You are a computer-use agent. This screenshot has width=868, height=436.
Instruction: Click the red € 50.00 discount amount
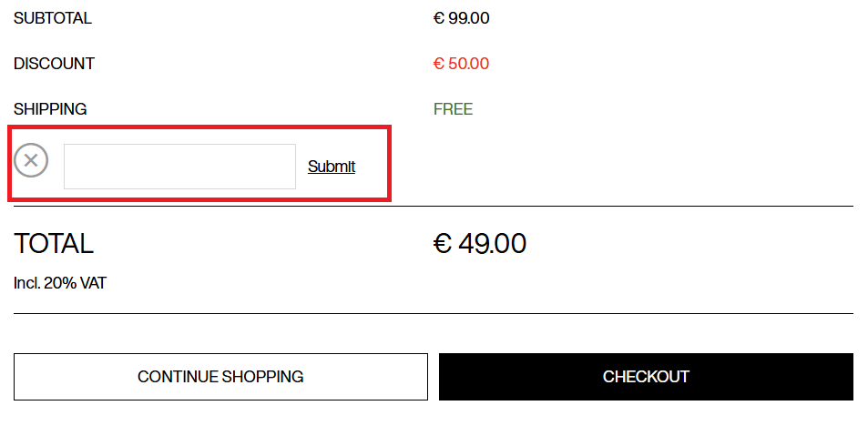click(x=462, y=64)
